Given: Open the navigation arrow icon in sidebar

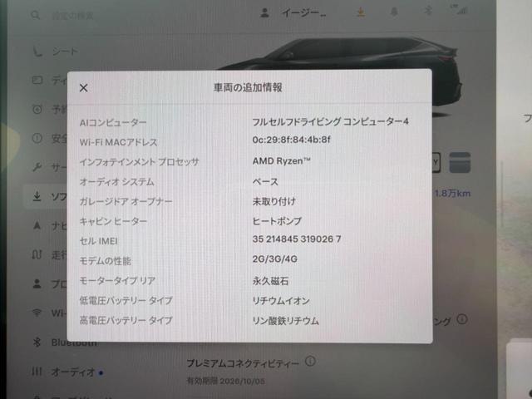Looking at the screenshot, I should (37, 225).
